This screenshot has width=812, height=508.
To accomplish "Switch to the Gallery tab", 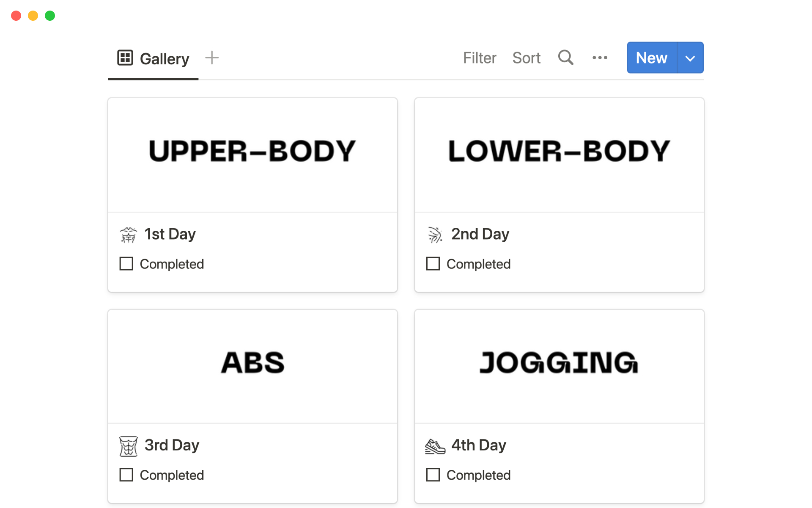I will (x=164, y=58).
